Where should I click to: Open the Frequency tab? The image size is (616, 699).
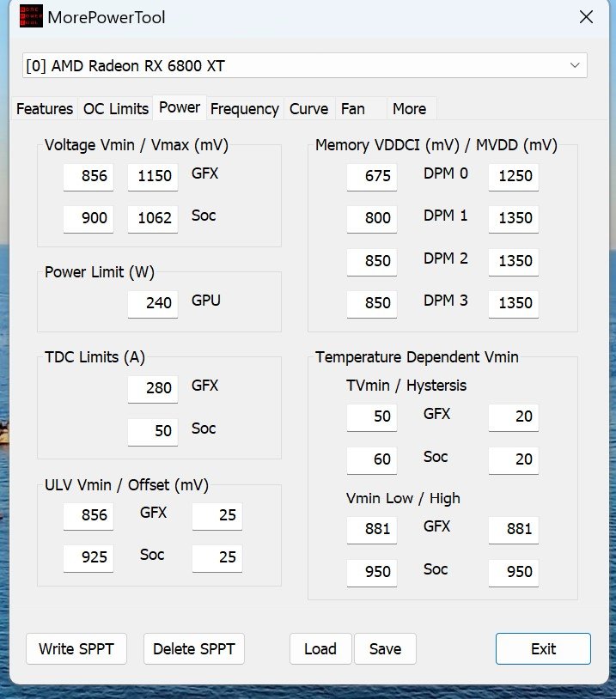tap(245, 109)
